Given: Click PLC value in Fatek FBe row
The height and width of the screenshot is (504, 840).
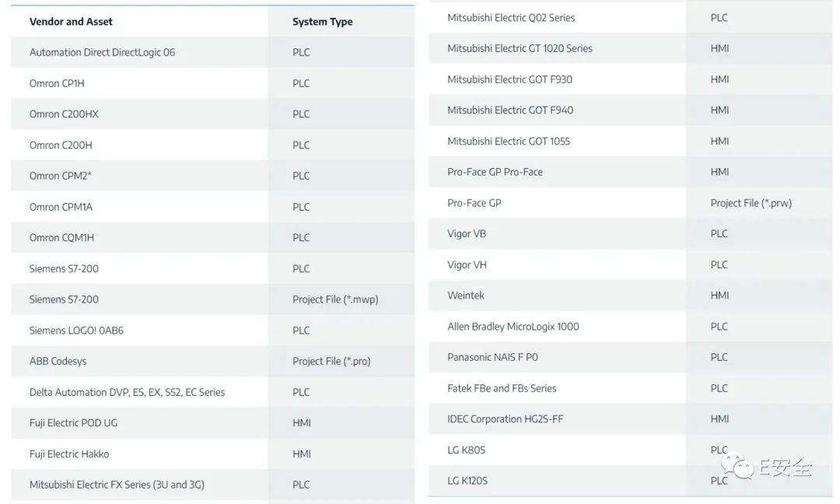Looking at the screenshot, I should pyautogui.click(x=719, y=388).
